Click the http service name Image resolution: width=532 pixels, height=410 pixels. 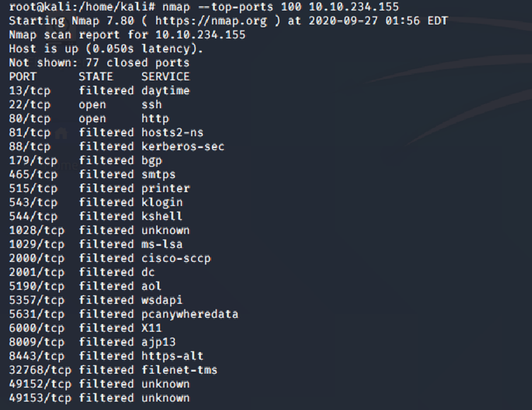click(155, 118)
